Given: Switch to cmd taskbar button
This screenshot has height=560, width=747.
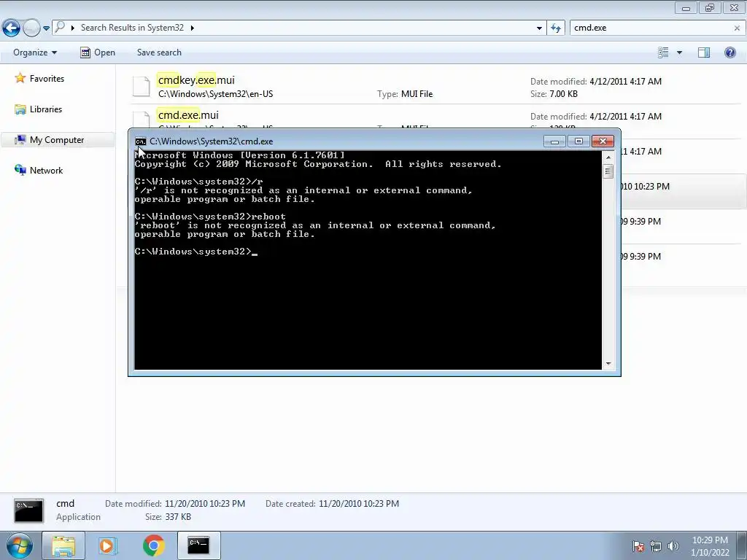Looking at the screenshot, I should pos(198,545).
